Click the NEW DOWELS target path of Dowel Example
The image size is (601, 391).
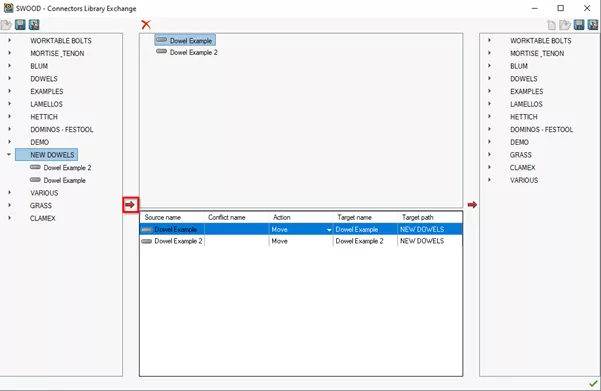pos(430,229)
